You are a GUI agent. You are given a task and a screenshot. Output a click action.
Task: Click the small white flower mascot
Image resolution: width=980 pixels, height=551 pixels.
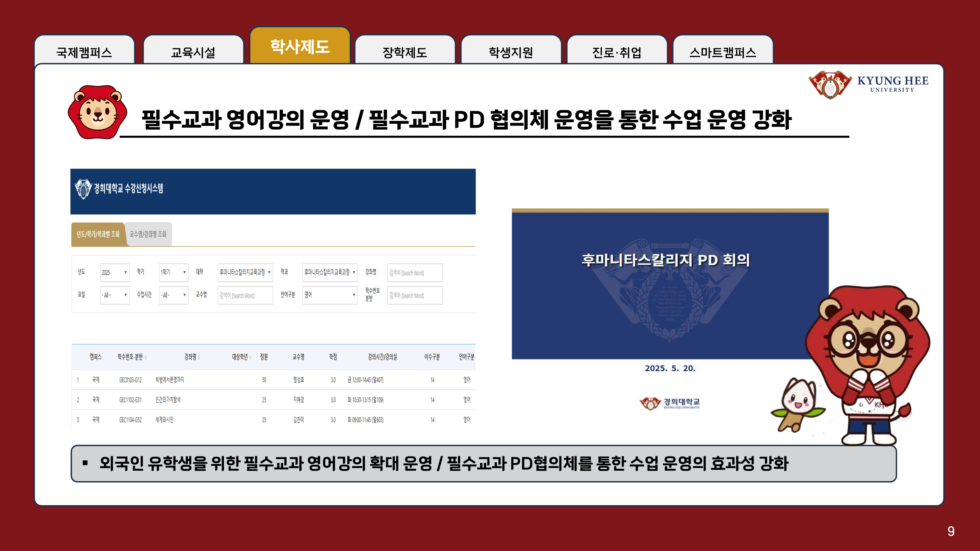798,405
